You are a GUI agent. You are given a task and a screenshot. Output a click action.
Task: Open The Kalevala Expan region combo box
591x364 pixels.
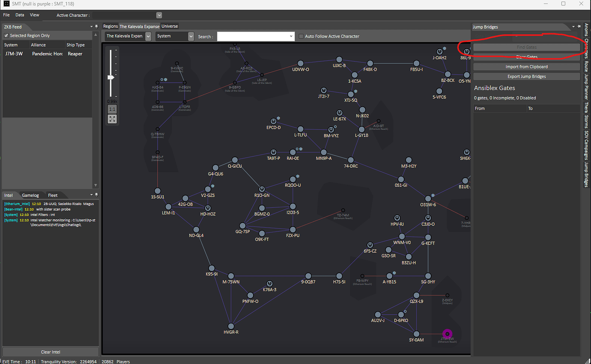pyautogui.click(x=147, y=36)
